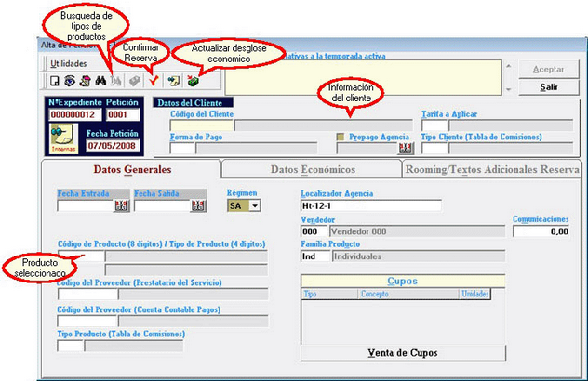Click the Venta de Cupos button

tap(403, 353)
